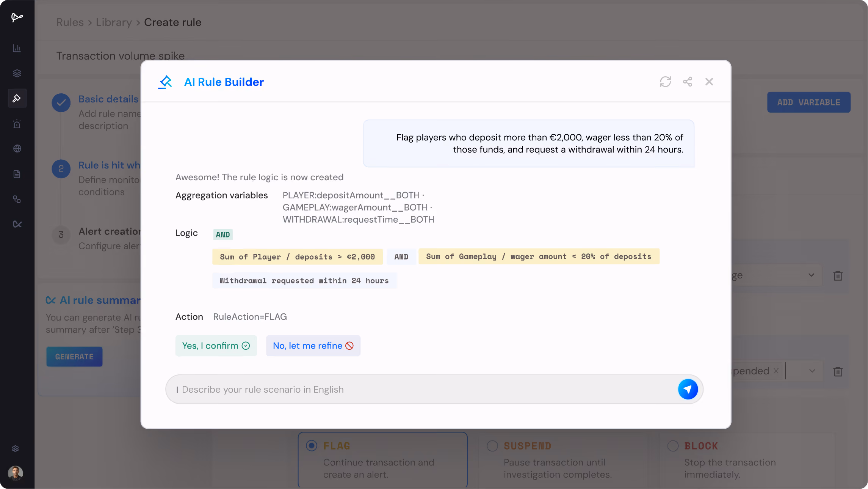
Task: Click the Transaction volume spike title
Action: pyautogui.click(x=121, y=56)
